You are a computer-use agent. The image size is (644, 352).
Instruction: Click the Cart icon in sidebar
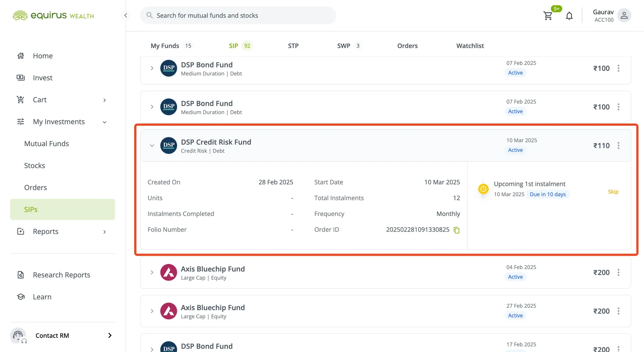(x=21, y=100)
